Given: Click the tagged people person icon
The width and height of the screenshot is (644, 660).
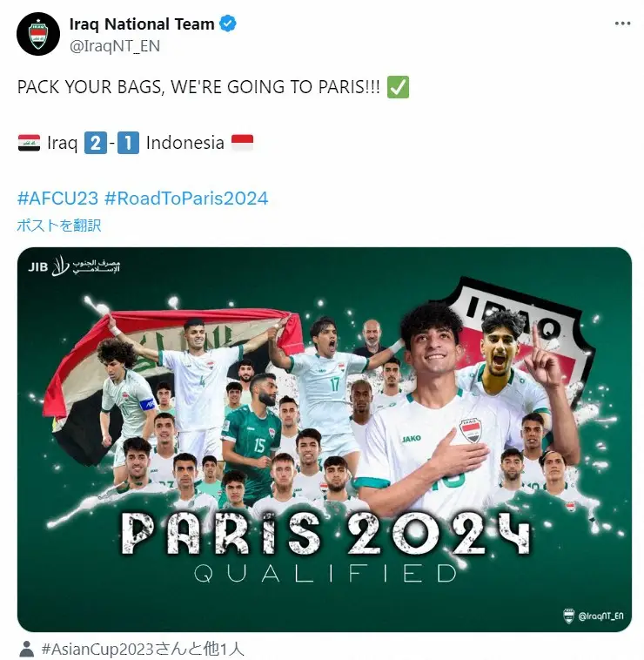Looking at the screenshot, I should (x=27, y=649).
